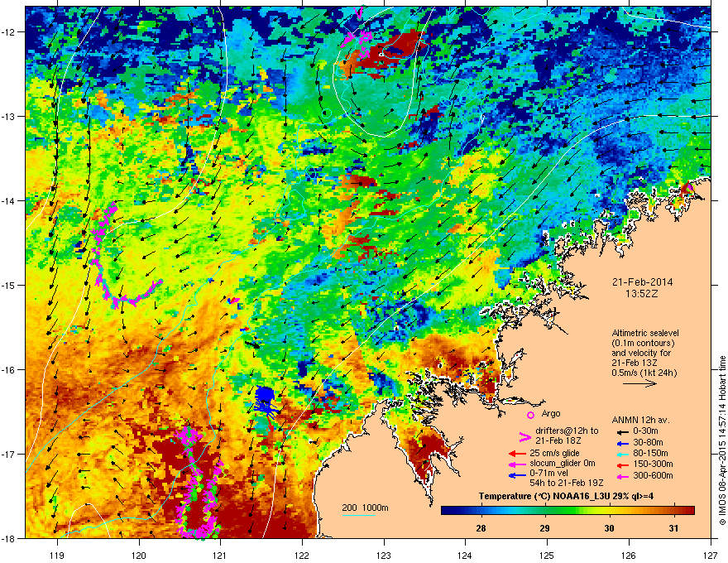Click the black 0-30m ANMN legend arrow

point(623,431)
